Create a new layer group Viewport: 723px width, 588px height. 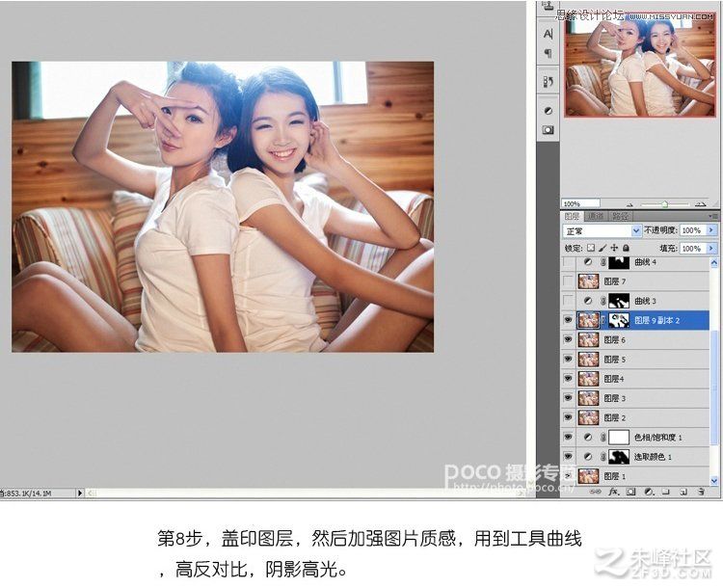tap(665, 492)
